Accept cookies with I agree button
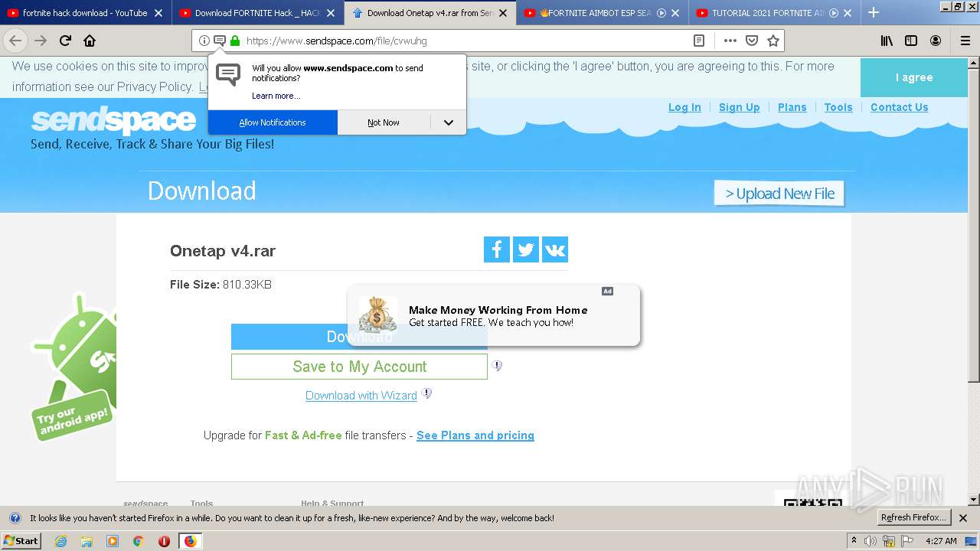 [914, 77]
